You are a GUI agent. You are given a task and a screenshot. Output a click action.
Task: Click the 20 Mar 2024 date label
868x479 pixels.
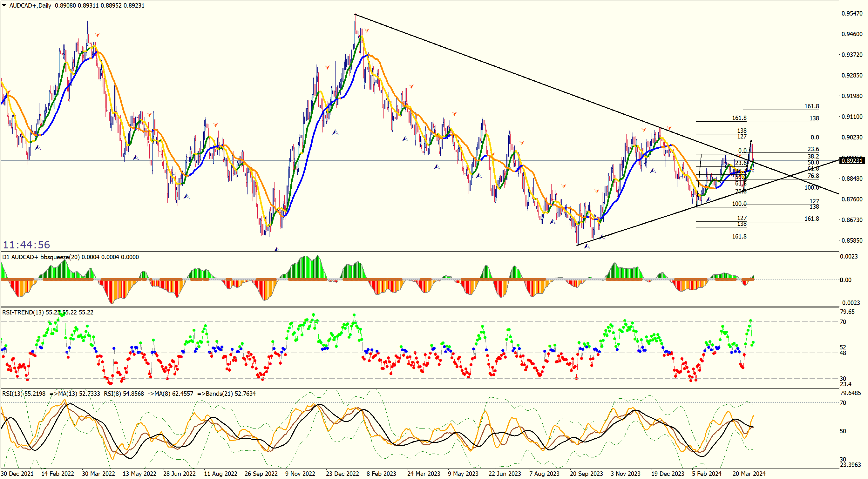[749, 474]
